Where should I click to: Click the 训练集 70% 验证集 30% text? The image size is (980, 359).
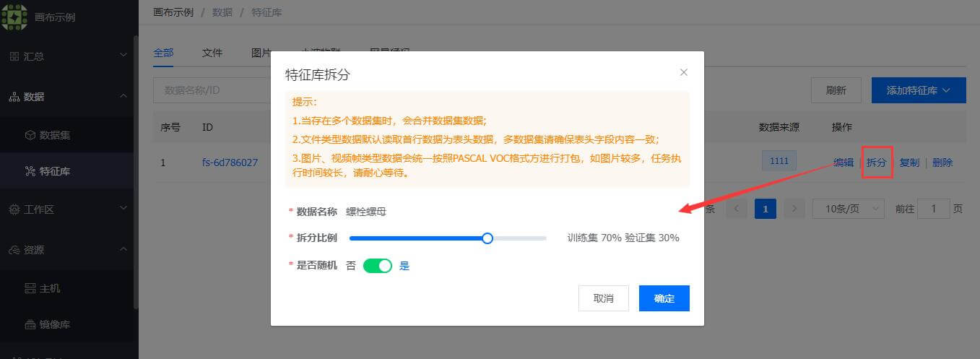[623, 238]
